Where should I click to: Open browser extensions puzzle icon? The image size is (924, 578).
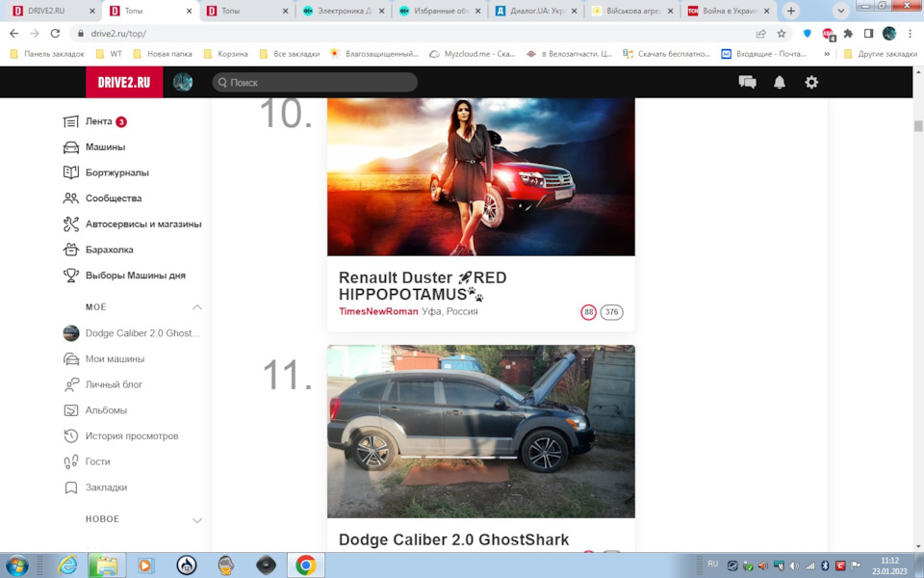(x=848, y=34)
